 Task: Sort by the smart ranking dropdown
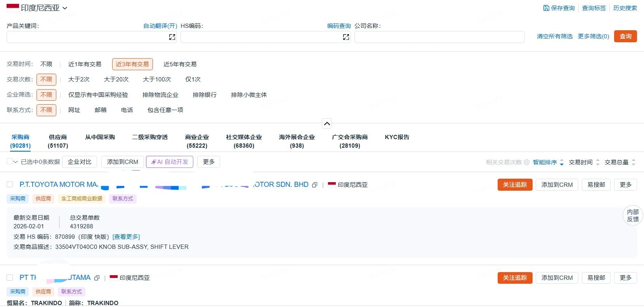click(548, 162)
